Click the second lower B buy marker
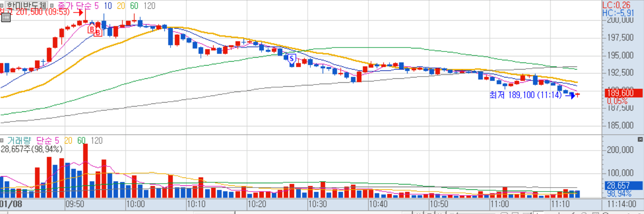This screenshot has width=644, height=214. pos(98,32)
